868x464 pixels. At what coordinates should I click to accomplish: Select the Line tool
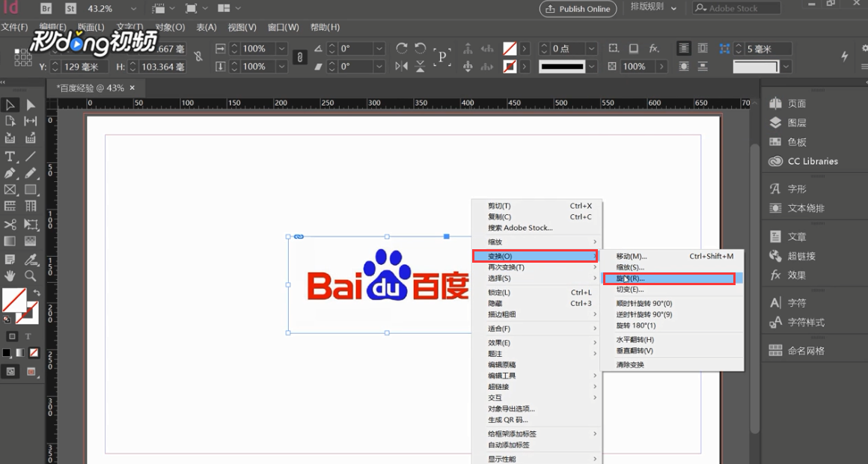point(31,156)
